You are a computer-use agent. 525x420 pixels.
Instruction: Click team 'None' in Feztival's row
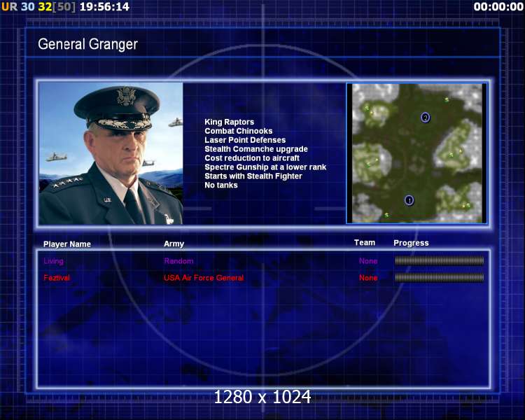368,278
